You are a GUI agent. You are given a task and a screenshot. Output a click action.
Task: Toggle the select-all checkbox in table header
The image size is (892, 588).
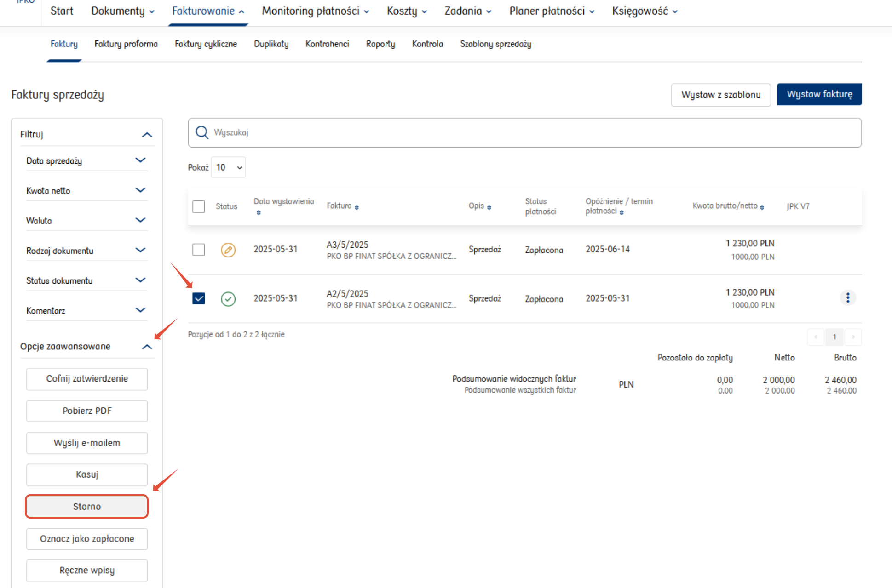point(199,206)
